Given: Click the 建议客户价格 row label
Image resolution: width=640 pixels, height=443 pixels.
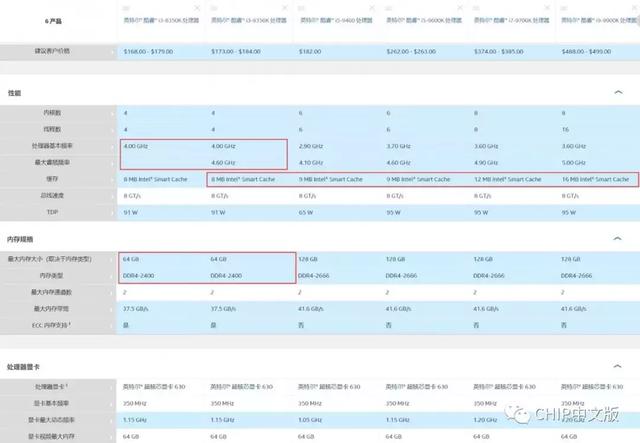Looking at the screenshot, I should (x=52, y=51).
